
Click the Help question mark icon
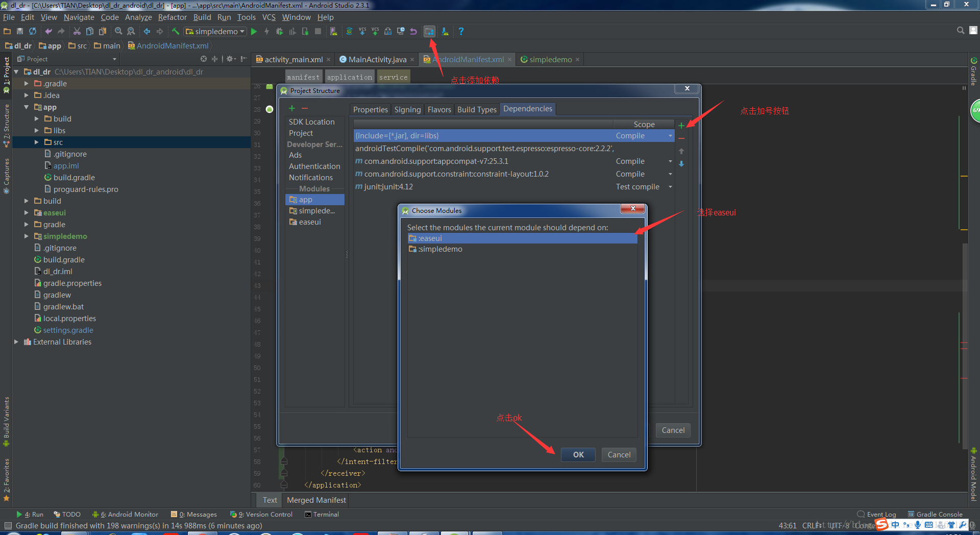[x=461, y=31]
